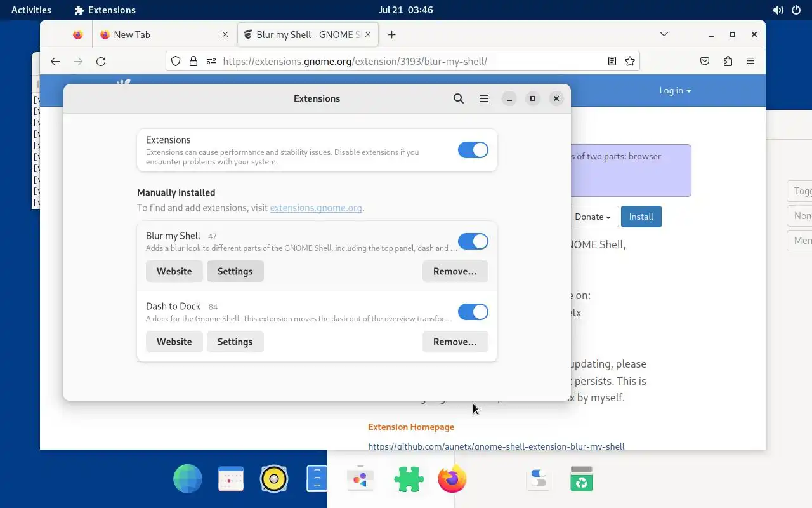
Task: Open Firefox application menu
Action: [x=750, y=61]
